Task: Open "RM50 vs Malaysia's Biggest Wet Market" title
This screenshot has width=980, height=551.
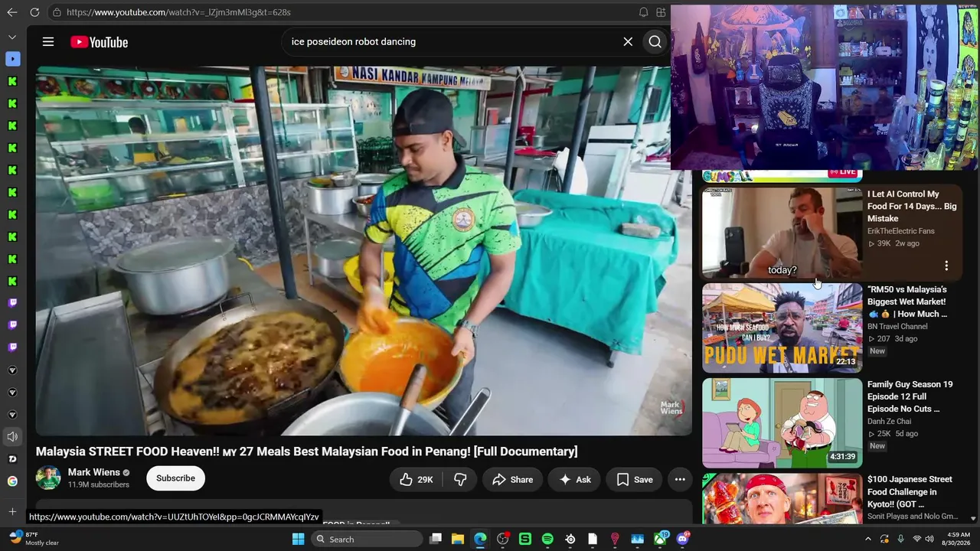Action: (907, 302)
